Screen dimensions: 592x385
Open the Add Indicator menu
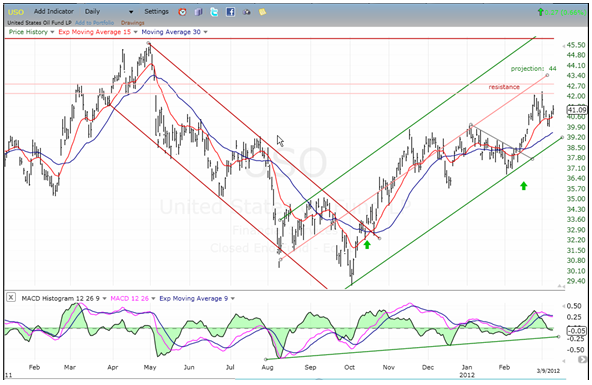(x=54, y=11)
